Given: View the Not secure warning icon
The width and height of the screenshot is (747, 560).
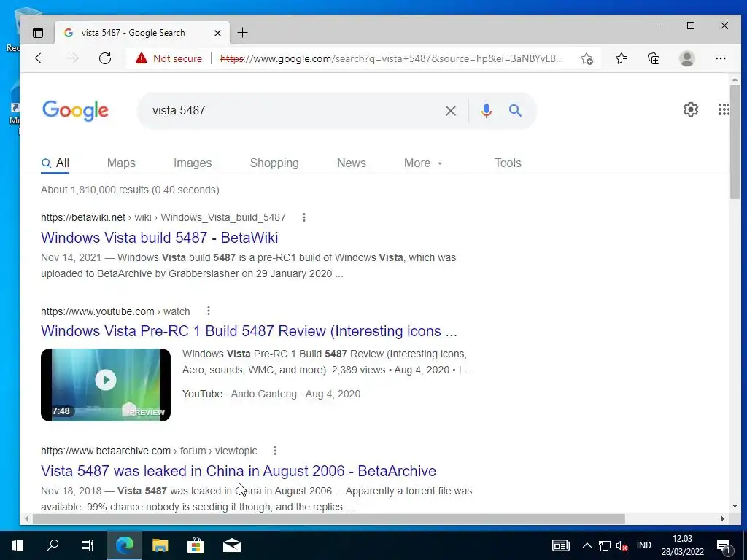Looking at the screenshot, I should pos(142,58).
